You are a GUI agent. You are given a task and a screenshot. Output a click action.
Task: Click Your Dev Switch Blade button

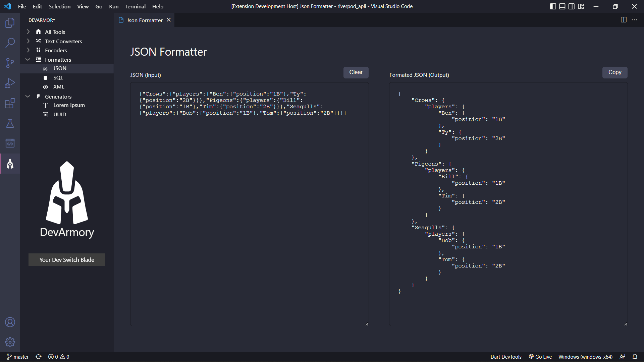click(x=67, y=260)
